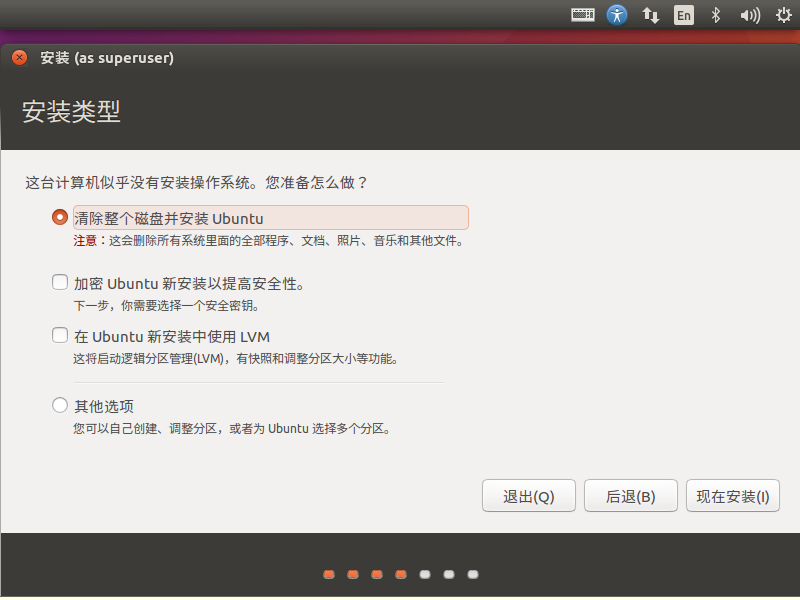Click the 加密 Ubuntu 新安装以提高安全性 label
Viewport: 800px width, 600px height.
[x=189, y=284]
